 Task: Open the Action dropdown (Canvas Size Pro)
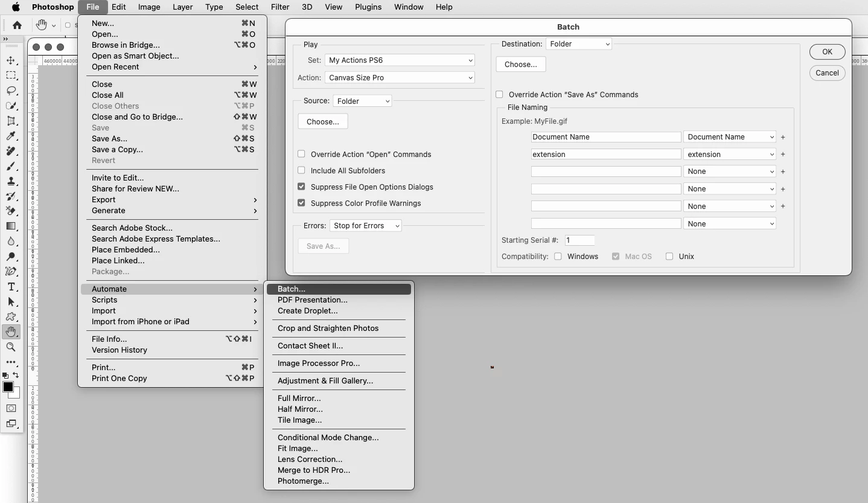pyautogui.click(x=400, y=77)
